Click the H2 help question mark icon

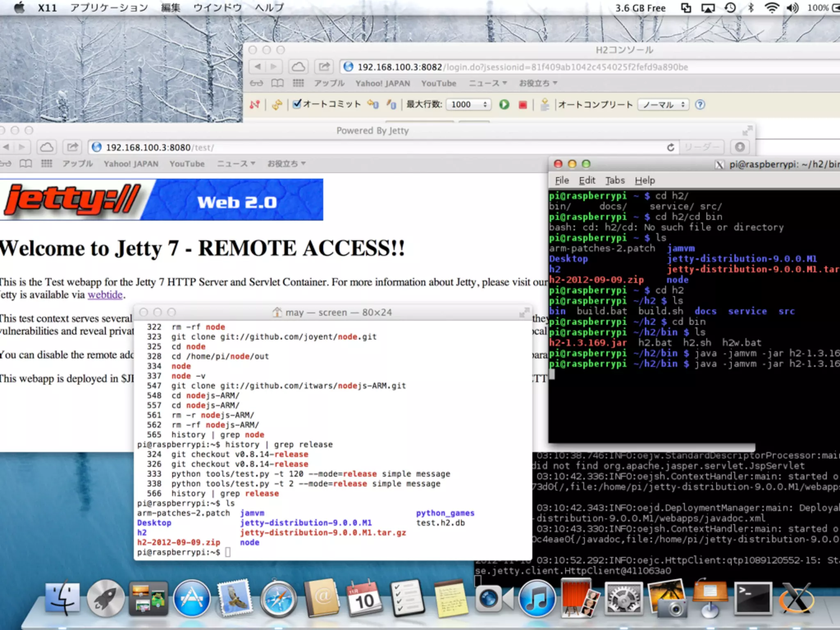pyautogui.click(x=700, y=105)
